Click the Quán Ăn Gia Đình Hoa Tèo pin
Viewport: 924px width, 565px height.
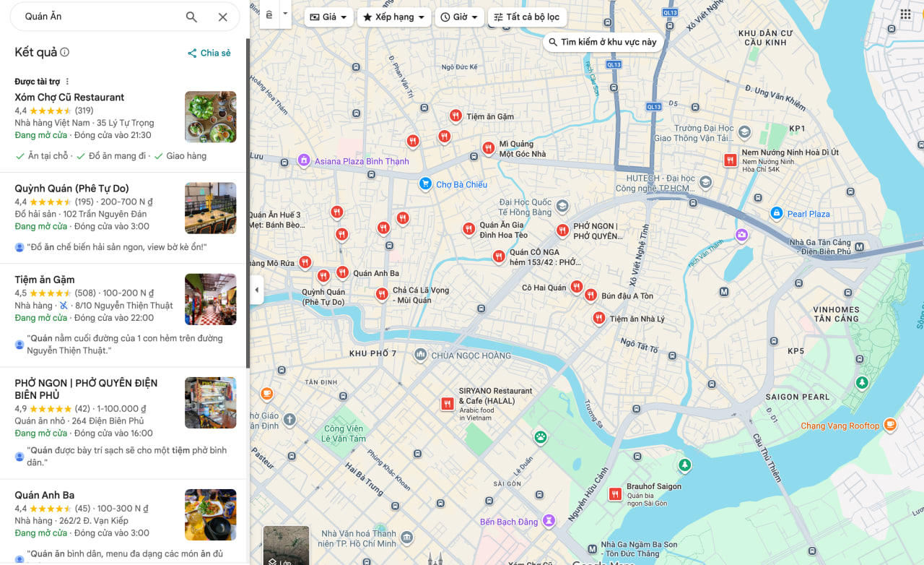(x=469, y=229)
